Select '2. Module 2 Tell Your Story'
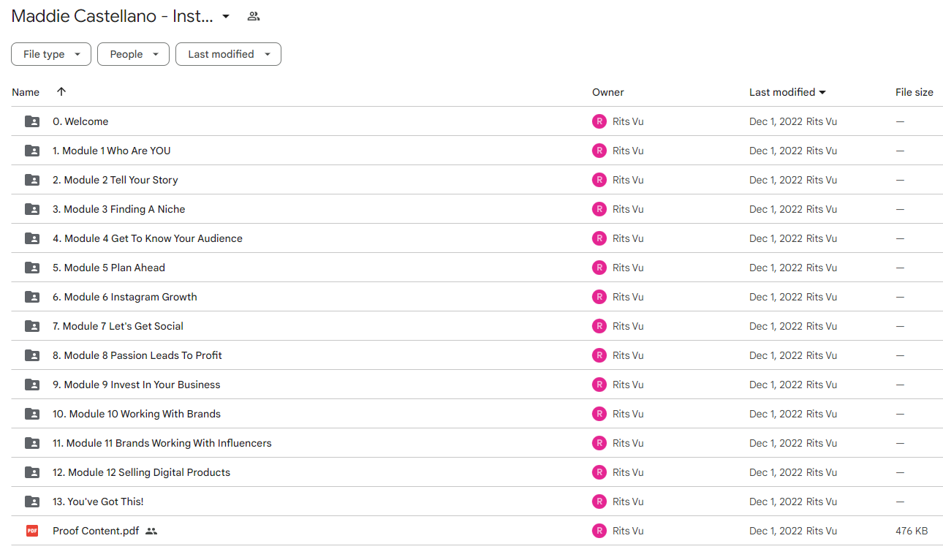943x560 pixels. click(115, 180)
